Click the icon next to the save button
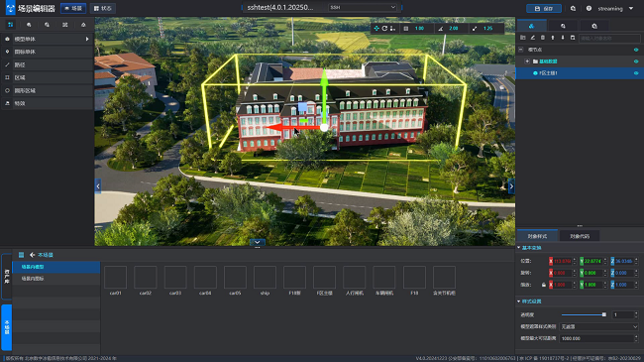Image resolution: width=644 pixels, height=362 pixels. 573,8
